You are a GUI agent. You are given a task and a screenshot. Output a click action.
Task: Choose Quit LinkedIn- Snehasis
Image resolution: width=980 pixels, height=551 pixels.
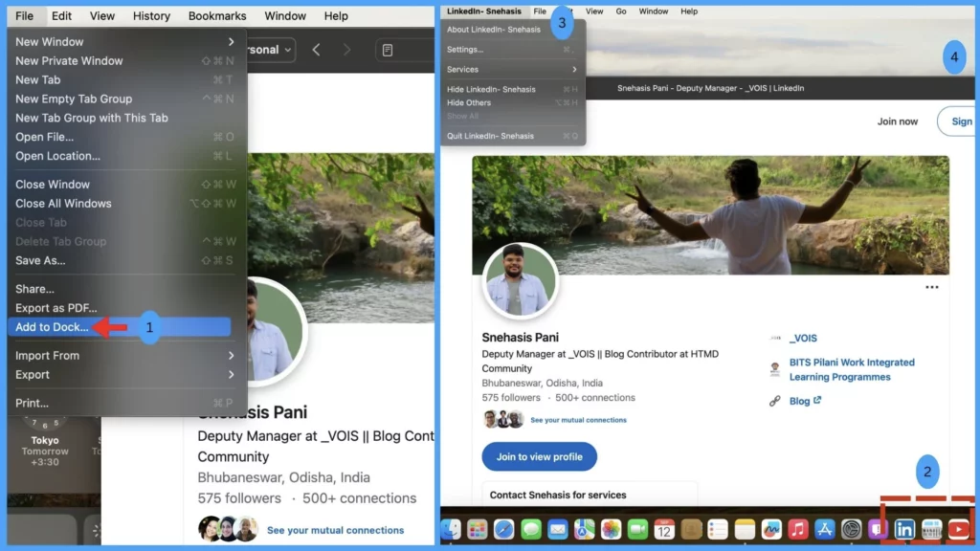point(512,136)
